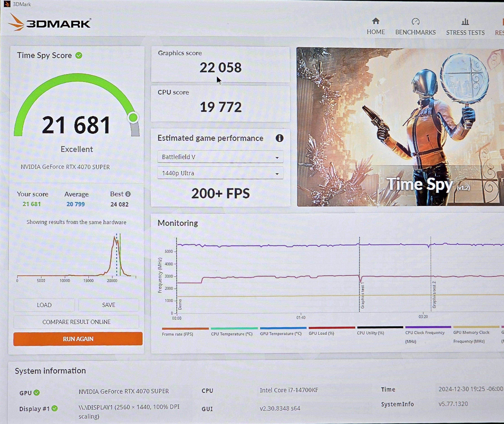Click the Time Spy benchmark artwork thumbnail
The image size is (504, 424).
pyautogui.click(x=400, y=127)
